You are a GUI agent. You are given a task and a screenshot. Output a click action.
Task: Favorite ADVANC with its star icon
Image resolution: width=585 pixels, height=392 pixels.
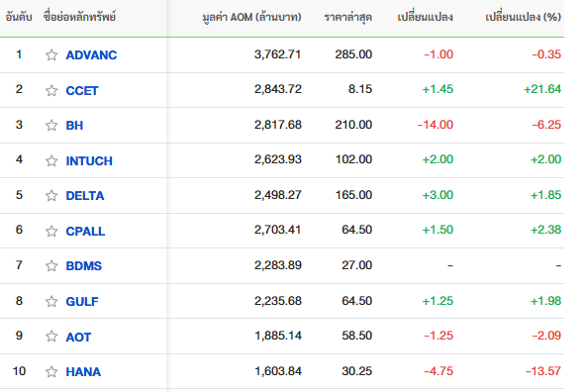tap(51, 55)
